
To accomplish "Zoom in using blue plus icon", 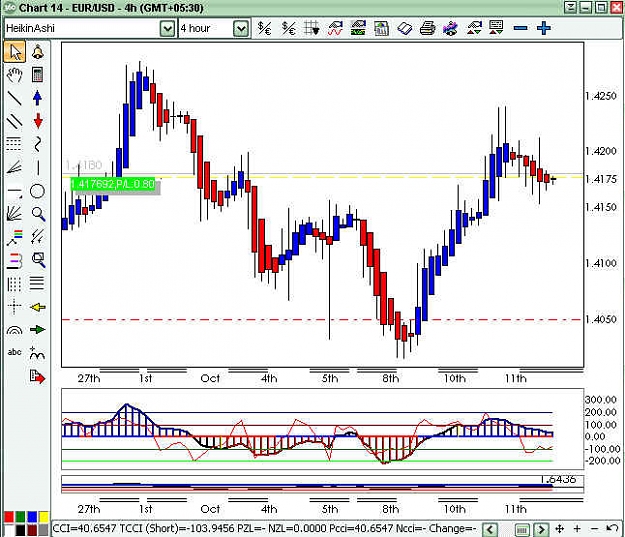I will 544,28.
